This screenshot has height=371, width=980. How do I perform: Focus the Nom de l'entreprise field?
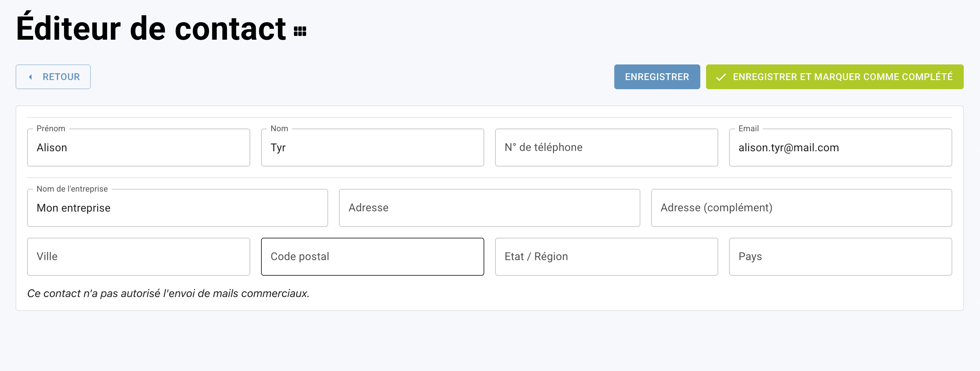pos(177,208)
